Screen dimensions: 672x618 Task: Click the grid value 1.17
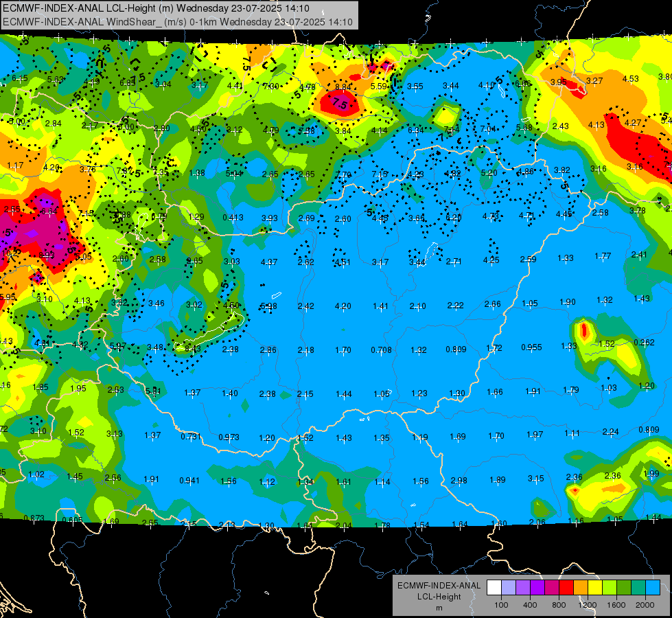pyautogui.click(x=15, y=165)
